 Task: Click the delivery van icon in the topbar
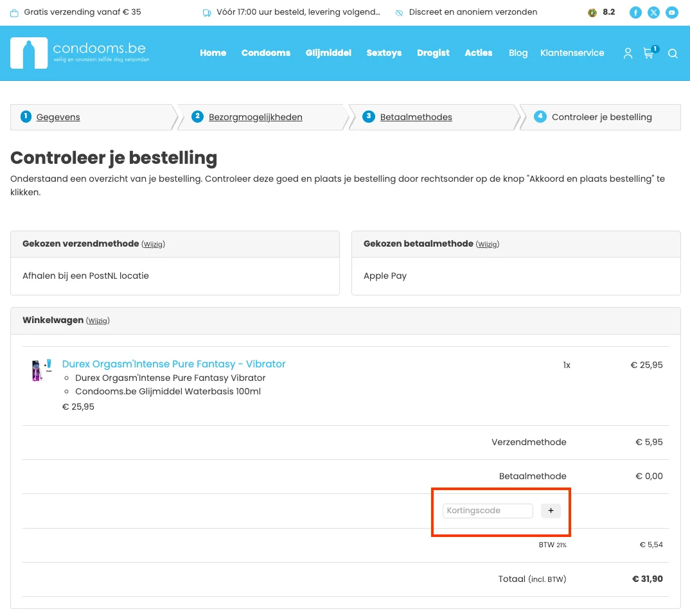point(207,12)
